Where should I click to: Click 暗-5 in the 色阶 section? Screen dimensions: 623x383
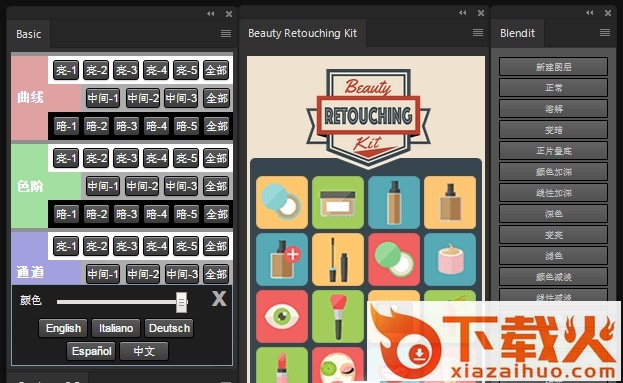pyautogui.click(x=186, y=214)
